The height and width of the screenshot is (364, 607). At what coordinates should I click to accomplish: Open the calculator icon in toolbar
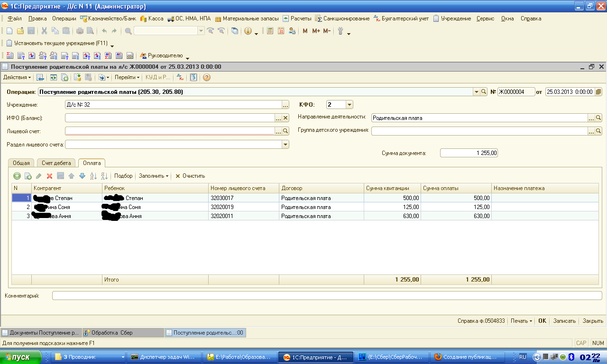(270, 31)
